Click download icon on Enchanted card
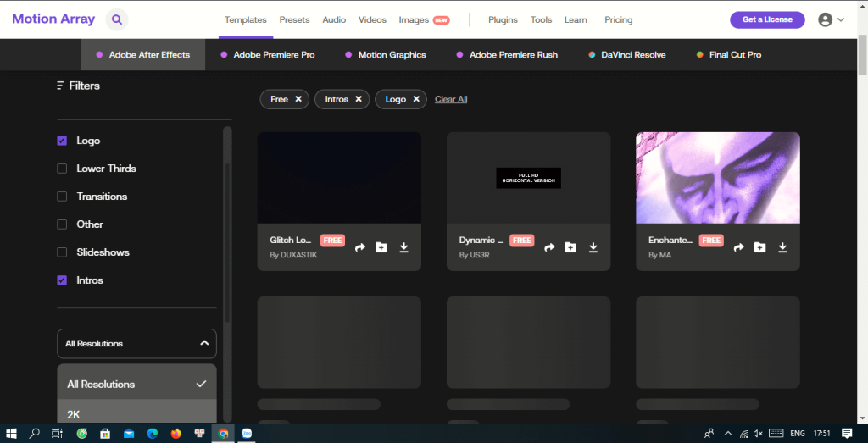This screenshot has width=868, height=443. [x=782, y=247]
